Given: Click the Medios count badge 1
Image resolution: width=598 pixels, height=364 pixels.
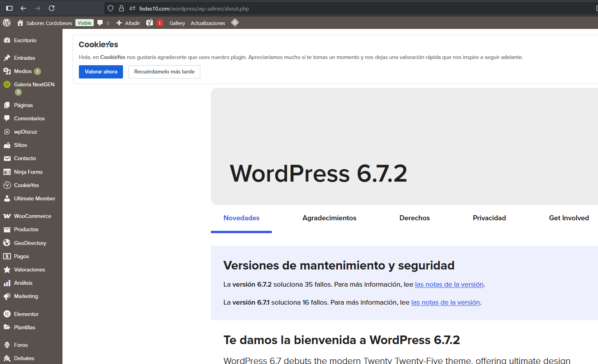Looking at the screenshot, I should [37, 71].
